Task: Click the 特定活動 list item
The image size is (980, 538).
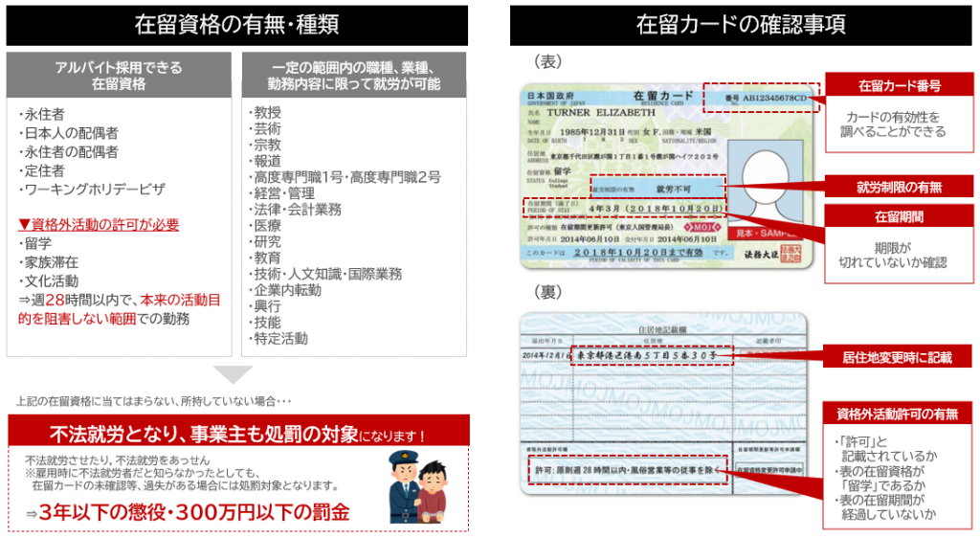Action: 278,339
